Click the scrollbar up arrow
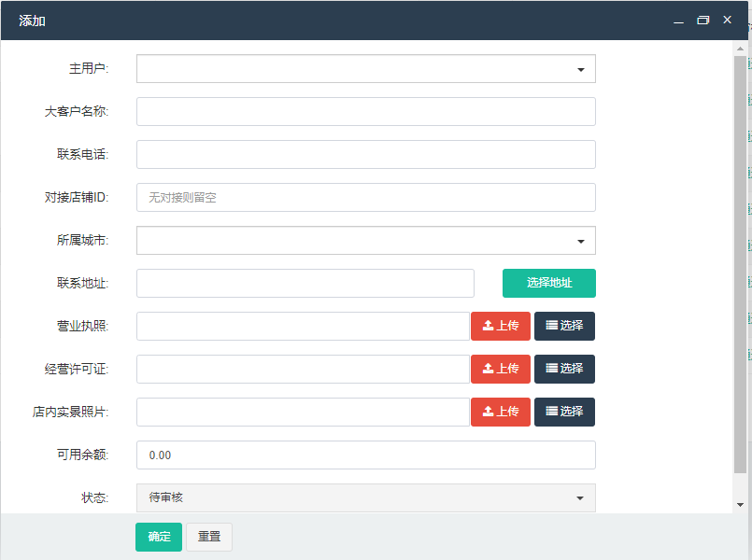752x560 pixels. 740,49
